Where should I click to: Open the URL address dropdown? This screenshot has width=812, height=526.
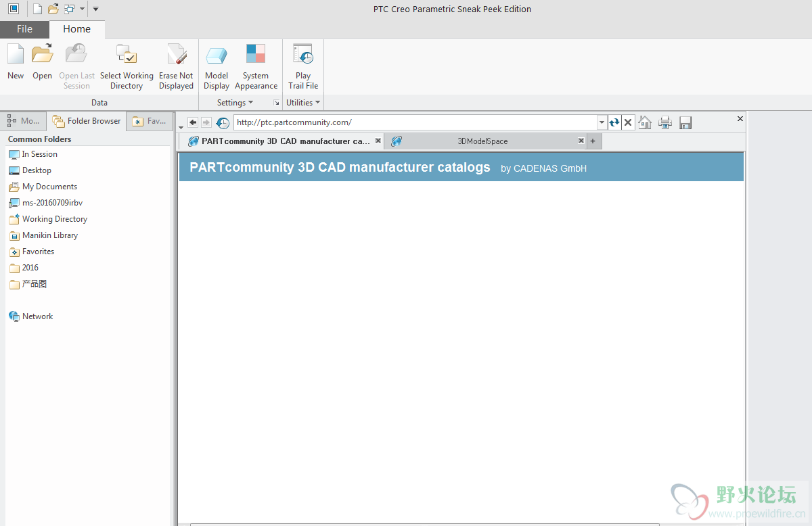coord(602,122)
